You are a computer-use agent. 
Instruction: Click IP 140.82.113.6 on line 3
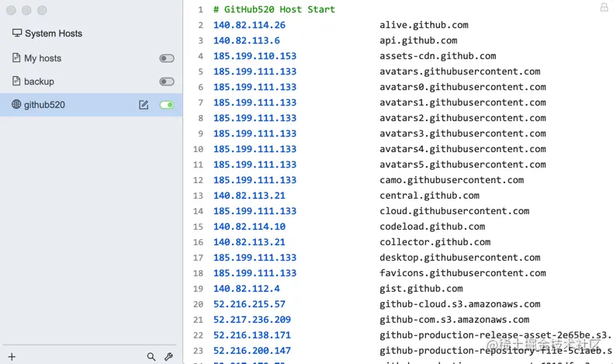point(246,40)
